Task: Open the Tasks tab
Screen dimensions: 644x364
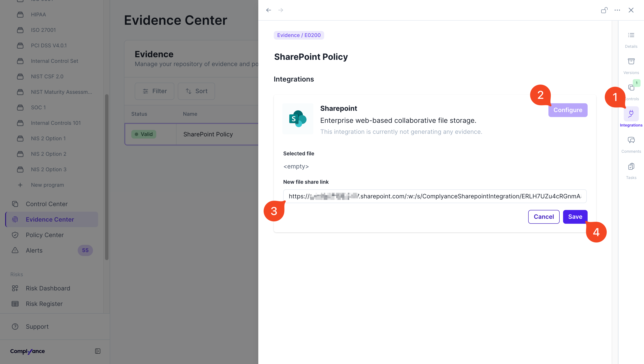Action: [631, 171]
